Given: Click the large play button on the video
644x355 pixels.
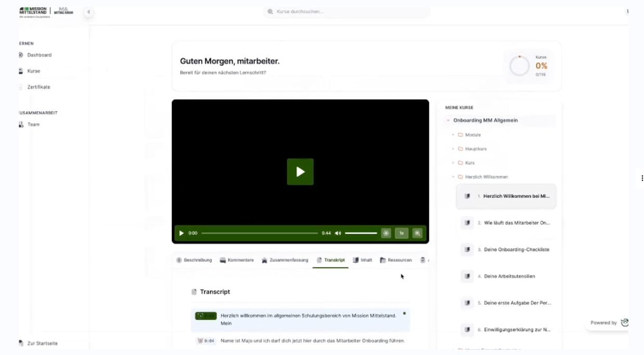Looking at the screenshot, I should pos(300,172).
